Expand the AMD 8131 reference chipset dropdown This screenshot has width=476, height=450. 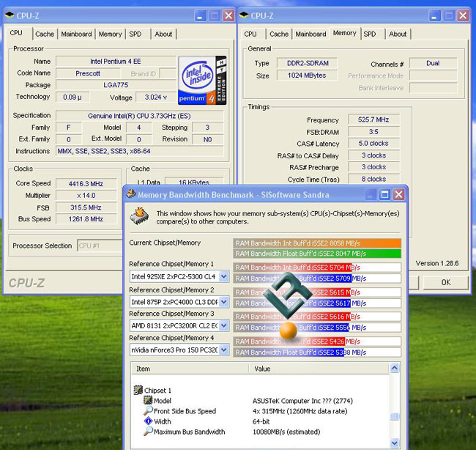click(x=224, y=326)
